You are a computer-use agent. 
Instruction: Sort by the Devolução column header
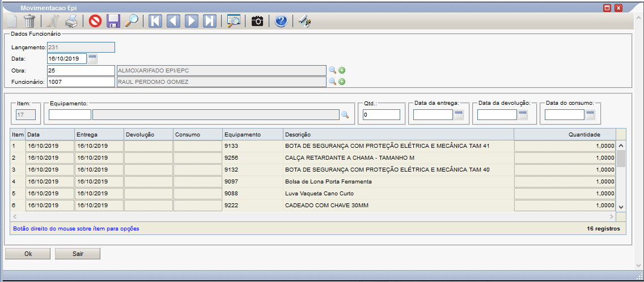(x=149, y=134)
